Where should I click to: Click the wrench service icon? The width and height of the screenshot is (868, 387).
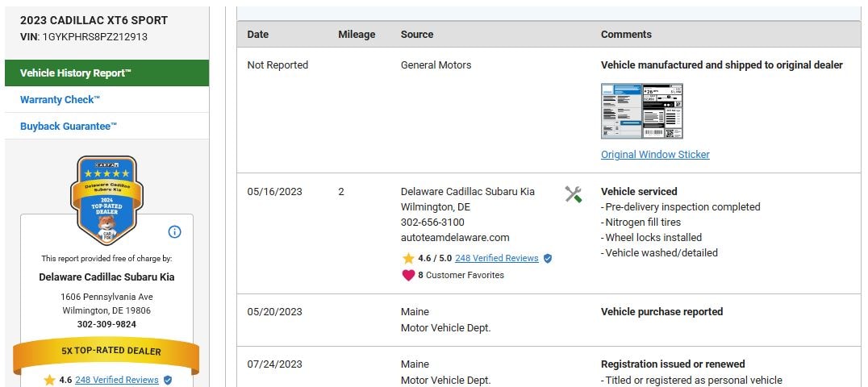(574, 194)
